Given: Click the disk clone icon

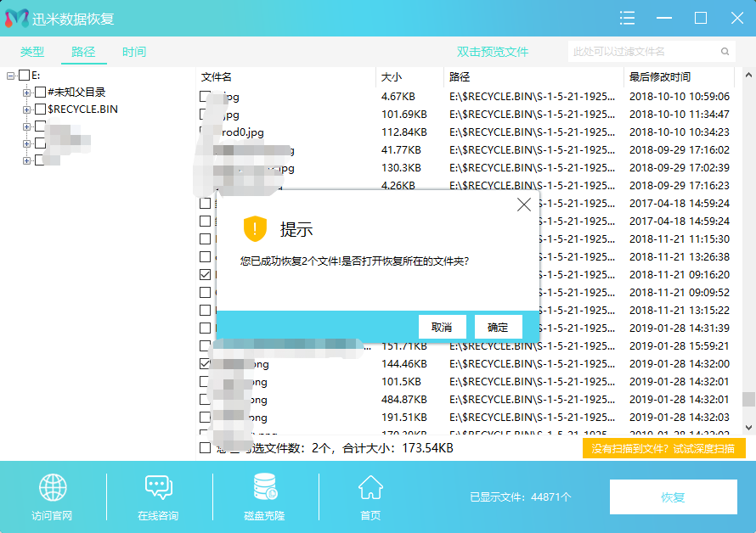Looking at the screenshot, I should (264, 488).
